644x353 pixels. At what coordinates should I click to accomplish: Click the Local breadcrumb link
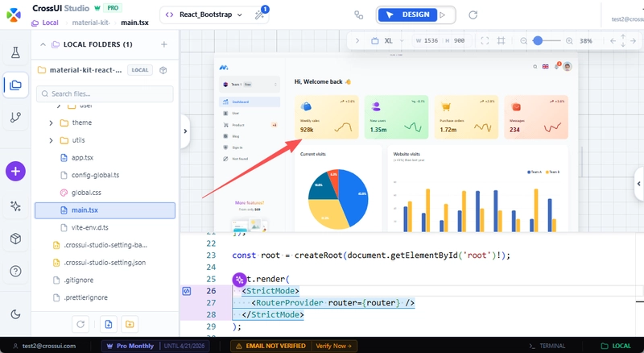click(45, 23)
